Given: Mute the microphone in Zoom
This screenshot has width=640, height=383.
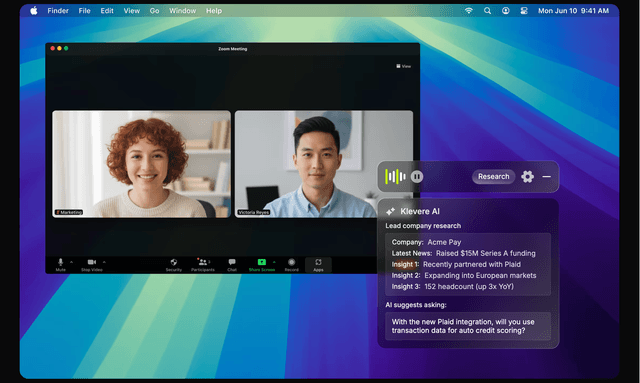Looking at the screenshot, I should [60, 265].
